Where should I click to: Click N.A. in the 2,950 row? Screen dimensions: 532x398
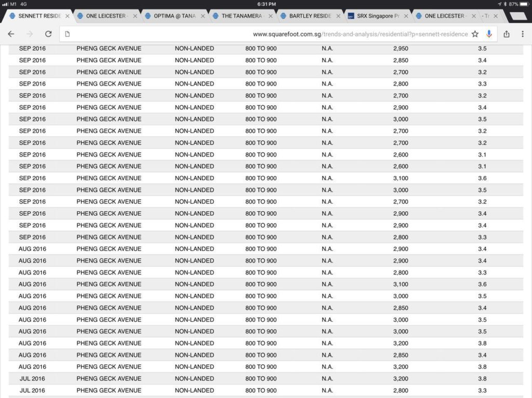click(x=327, y=48)
